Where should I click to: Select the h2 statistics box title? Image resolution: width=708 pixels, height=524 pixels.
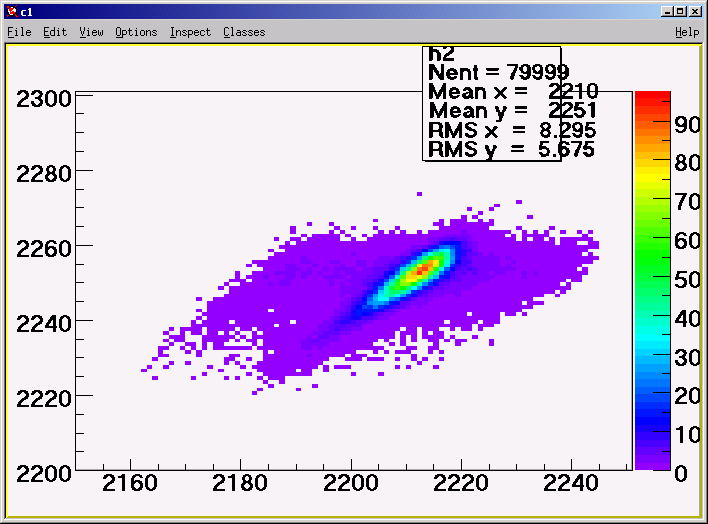(x=441, y=54)
